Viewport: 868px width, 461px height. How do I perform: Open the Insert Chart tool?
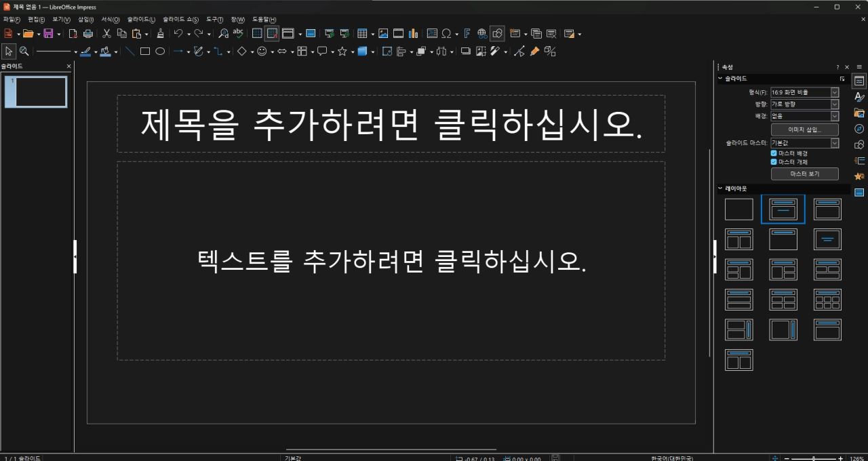[414, 33]
